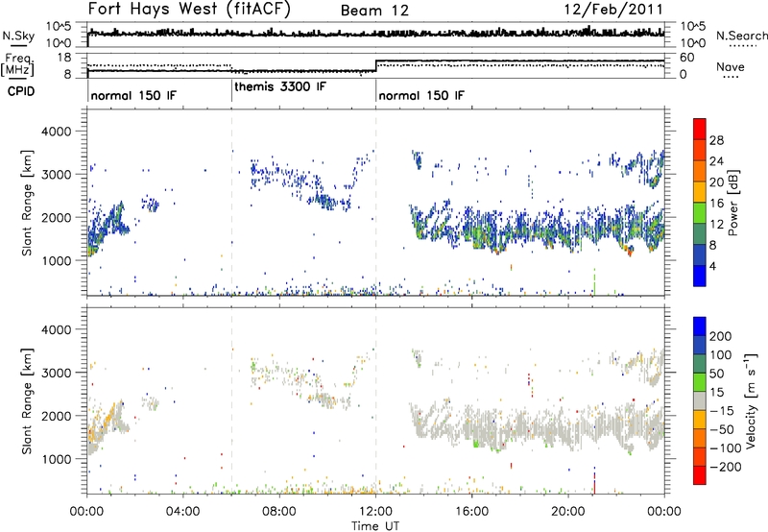
Task: Click the bright green 15-50 Velocity segment
Action: tap(700, 382)
